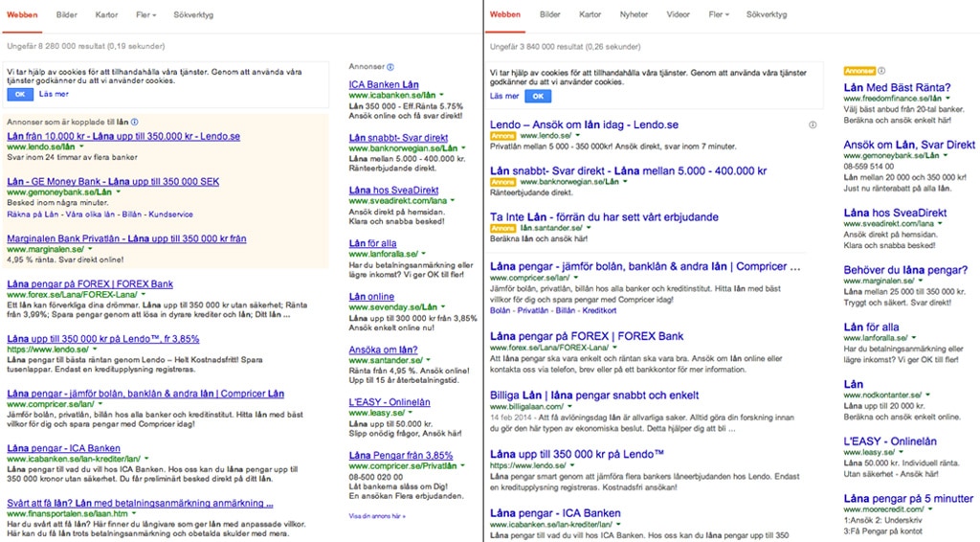Open 'Låna pengar på FOREX' result, left page
This screenshot has height=542, width=980.
tap(90, 283)
